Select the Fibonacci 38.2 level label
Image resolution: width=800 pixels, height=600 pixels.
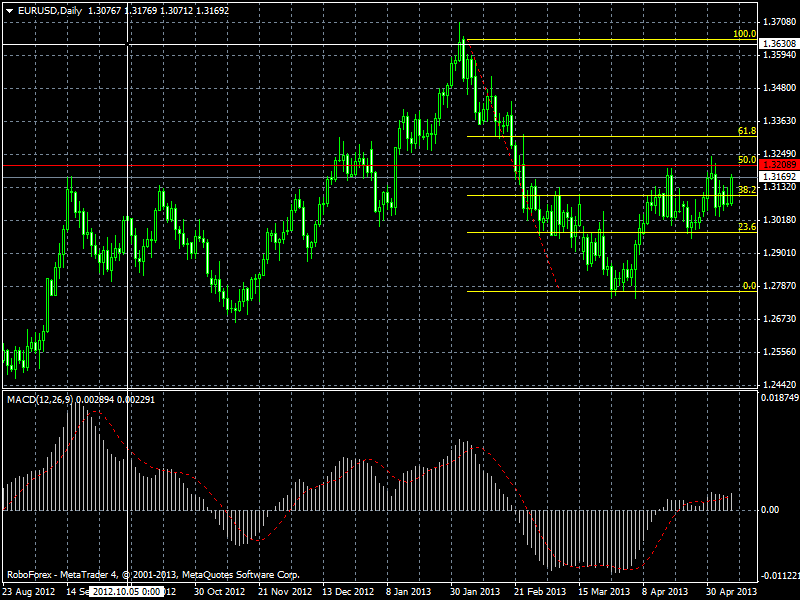[x=747, y=190]
